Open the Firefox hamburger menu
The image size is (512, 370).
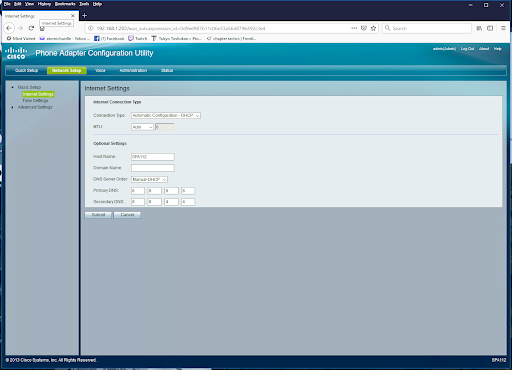tap(503, 28)
